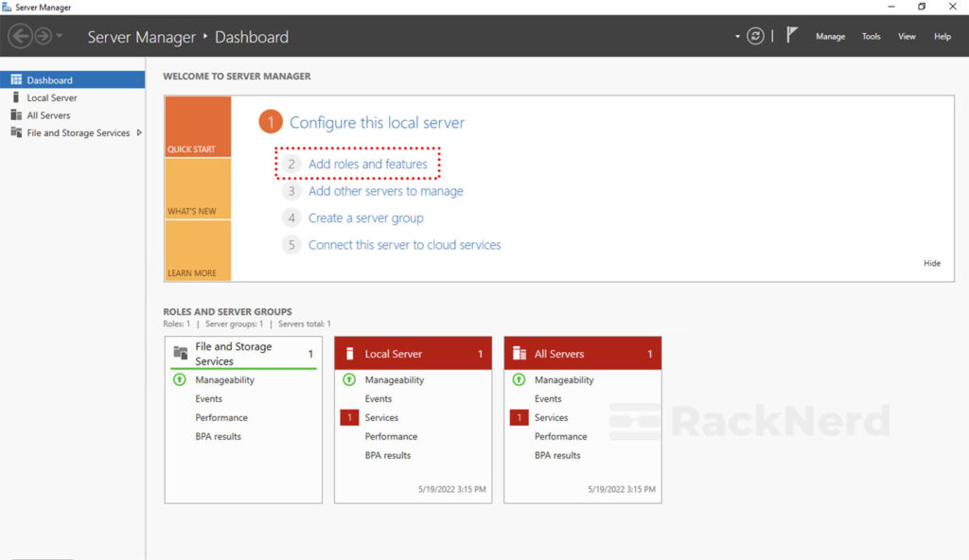Select the File and Storage Services sidebar icon
This screenshot has width=969, height=560.
coord(15,132)
